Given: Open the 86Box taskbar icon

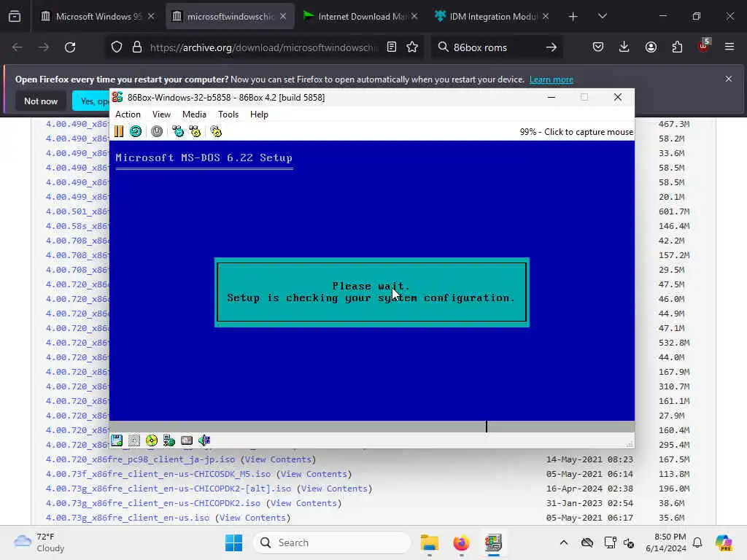Looking at the screenshot, I should click(494, 542).
